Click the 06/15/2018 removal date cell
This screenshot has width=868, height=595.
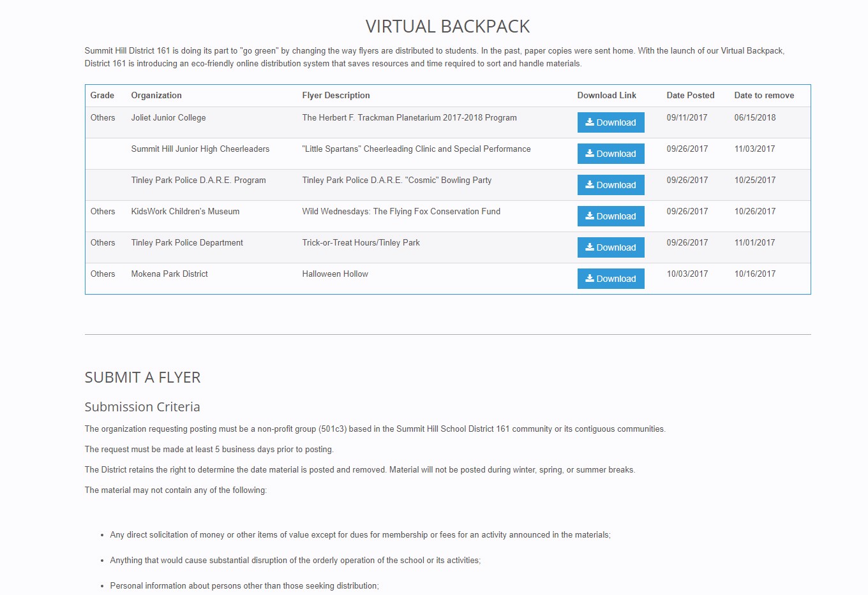click(x=754, y=118)
